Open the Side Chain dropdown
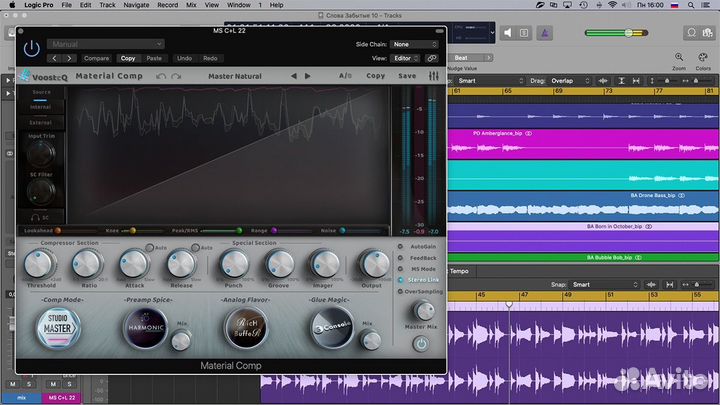The image size is (720, 405). click(x=414, y=44)
